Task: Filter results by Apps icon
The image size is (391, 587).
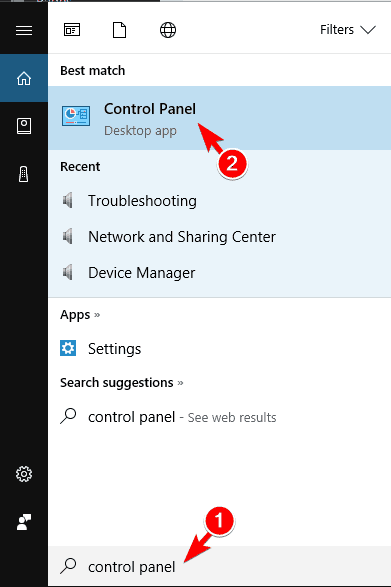Action: (72, 30)
